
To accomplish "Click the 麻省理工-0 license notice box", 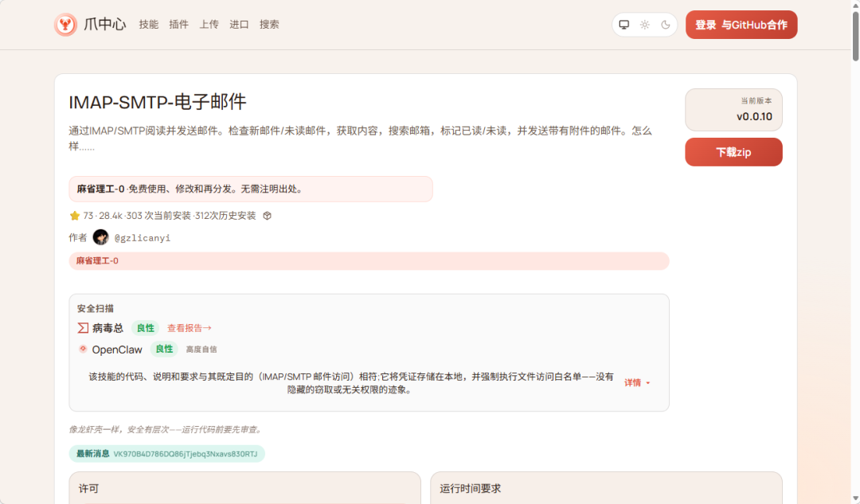I will pos(251,189).
